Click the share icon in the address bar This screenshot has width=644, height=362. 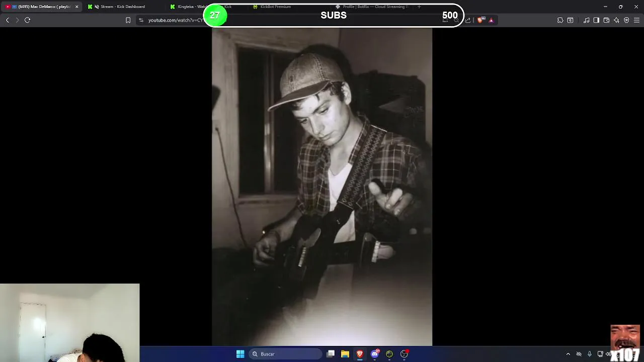pos(468,20)
